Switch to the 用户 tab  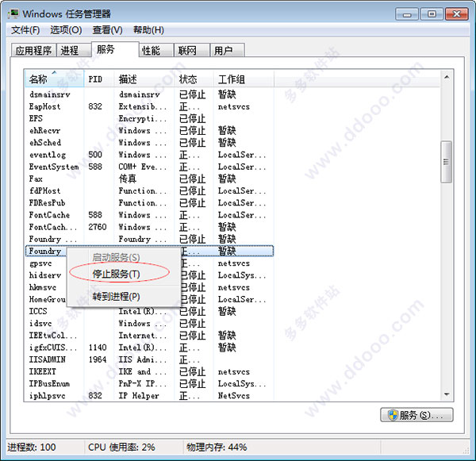(x=228, y=50)
